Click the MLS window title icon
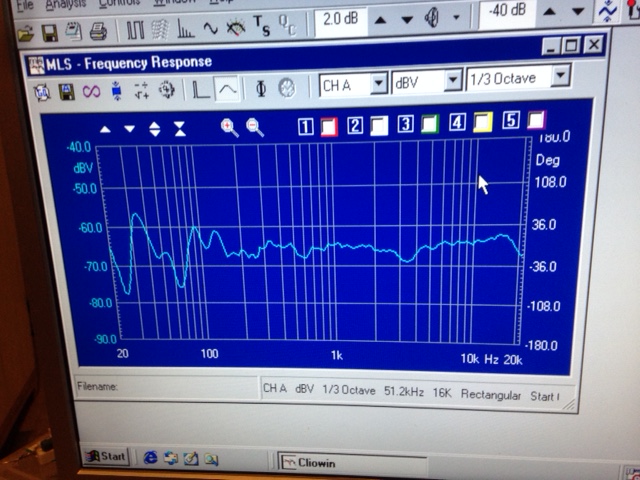Viewport: 640px width, 480px height. click(36, 65)
